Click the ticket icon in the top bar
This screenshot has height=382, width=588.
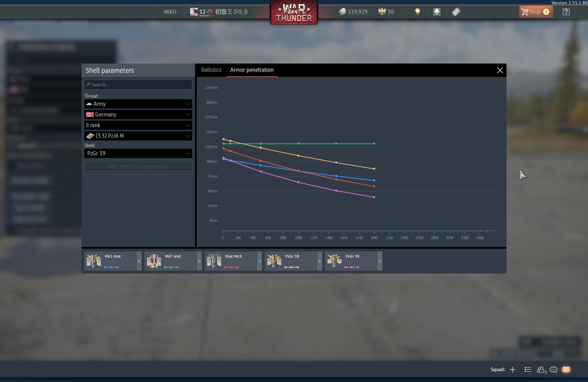click(456, 12)
